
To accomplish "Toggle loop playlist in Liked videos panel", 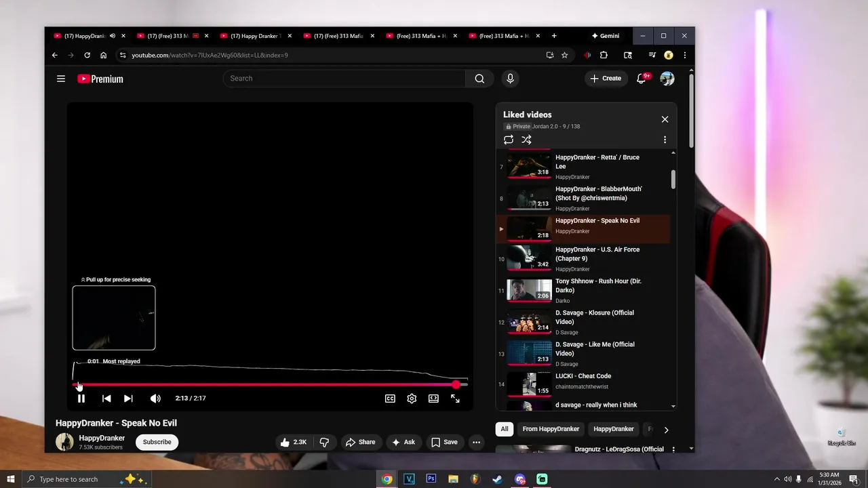I will point(509,140).
